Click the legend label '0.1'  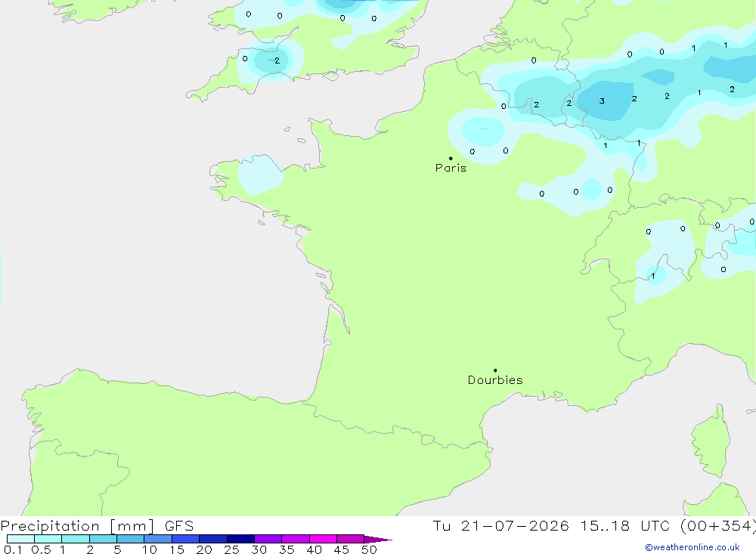point(13,549)
